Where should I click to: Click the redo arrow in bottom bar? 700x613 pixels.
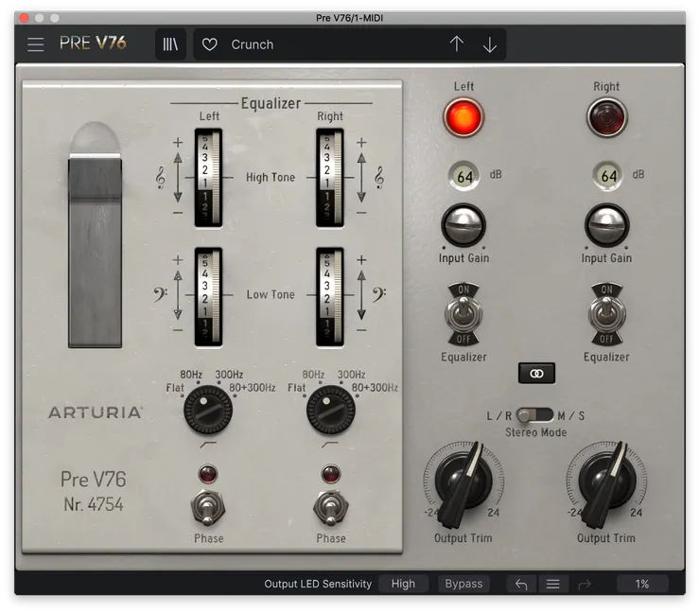point(585,584)
